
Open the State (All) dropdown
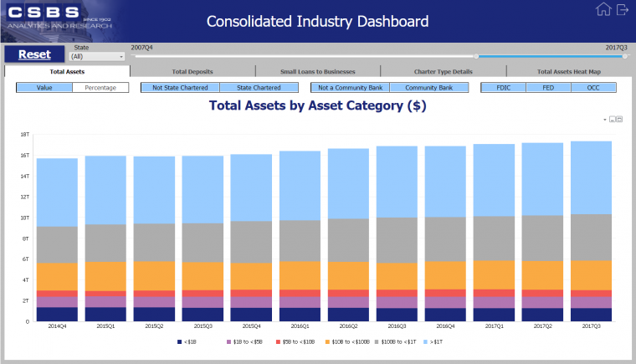point(97,57)
